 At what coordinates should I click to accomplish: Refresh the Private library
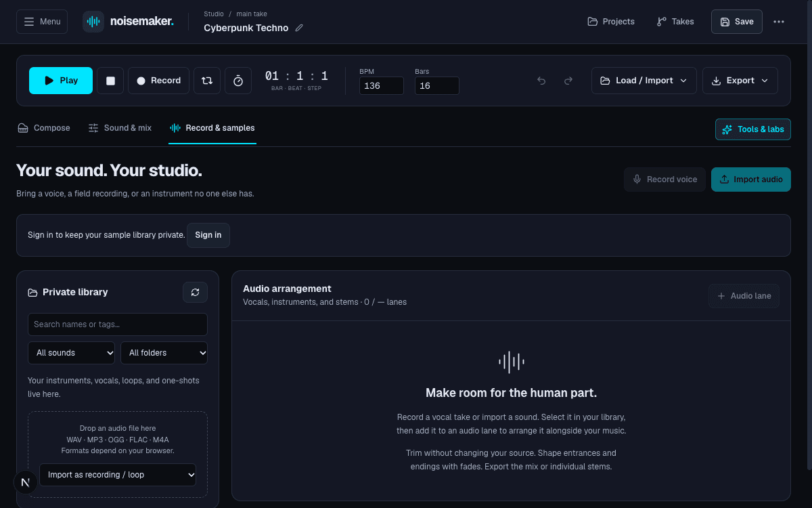click(195, 292)
